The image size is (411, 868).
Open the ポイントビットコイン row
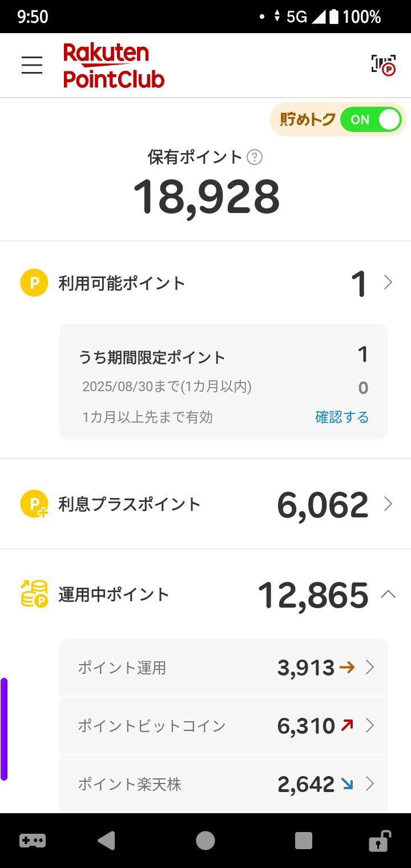point(224,726)
